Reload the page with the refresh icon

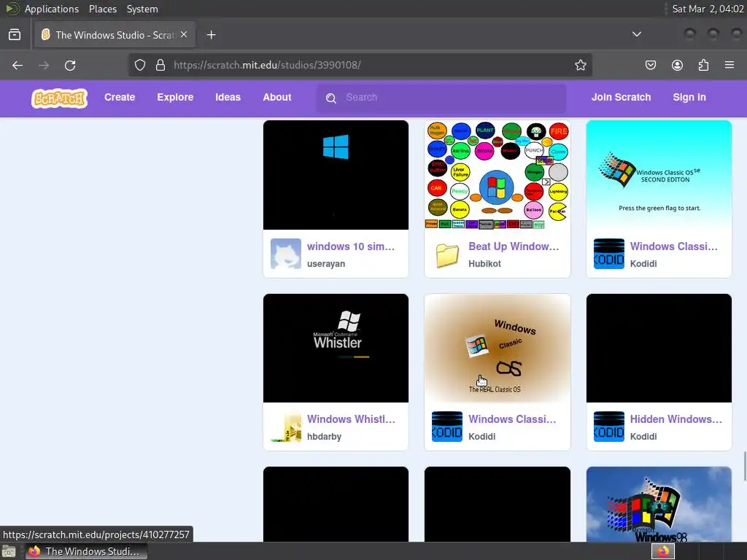click(x=70, y=65)
